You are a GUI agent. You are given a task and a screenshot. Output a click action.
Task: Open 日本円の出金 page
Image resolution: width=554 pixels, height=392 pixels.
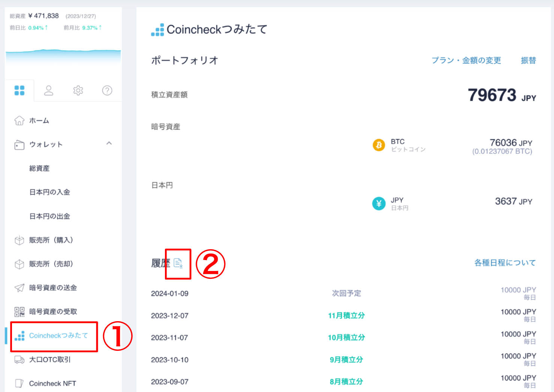(49, 216)
